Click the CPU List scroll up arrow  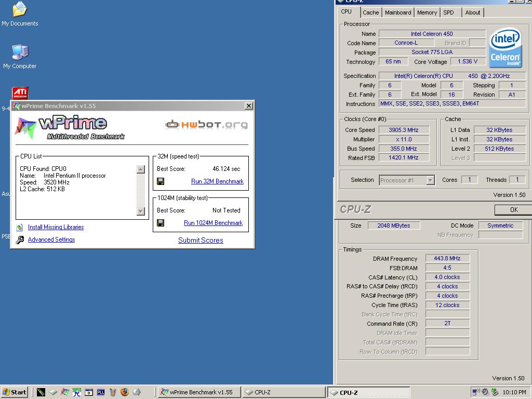pyautogui.click(x=140, y=169)
